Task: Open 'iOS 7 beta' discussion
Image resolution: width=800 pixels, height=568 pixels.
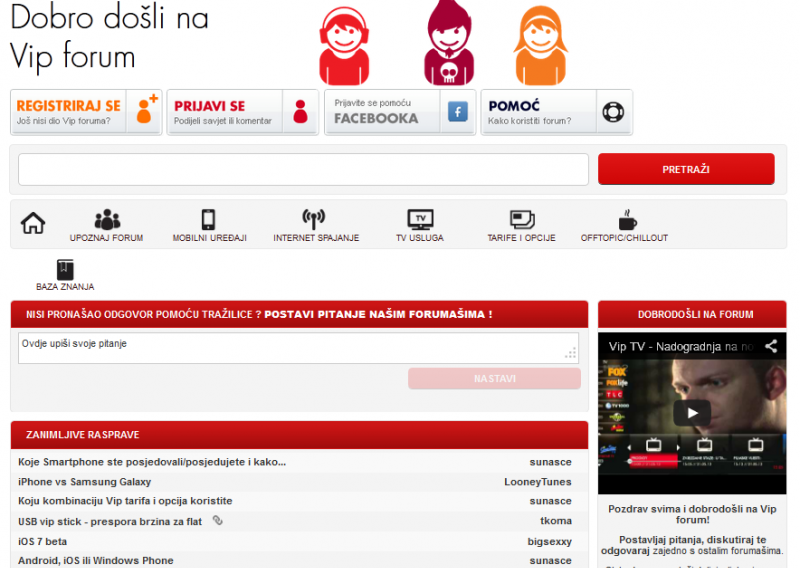Action: point(42,541)
